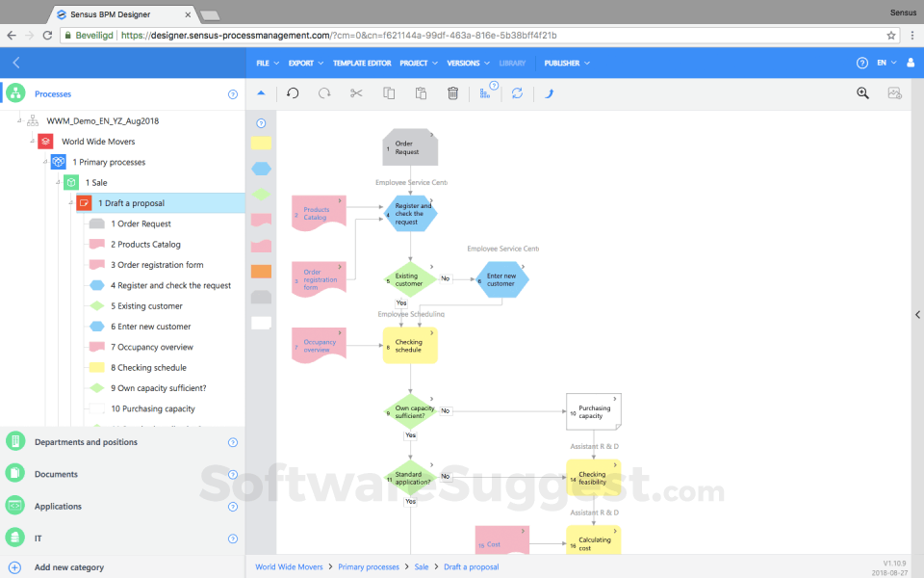
Task: Collapse the 1 Draft a proposal node
Action: pos(70,203)
